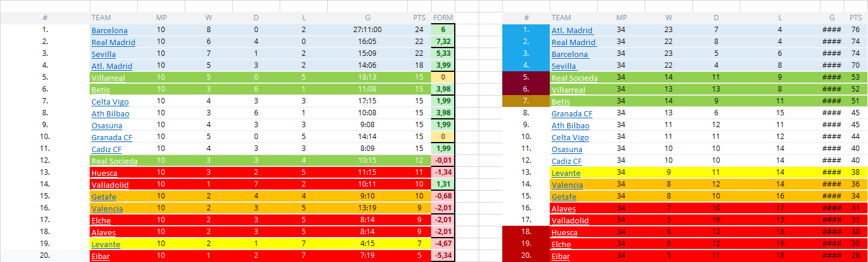Click Celta Vigo link with goals 17:15
868x262 pixels.
click(110, 102)
